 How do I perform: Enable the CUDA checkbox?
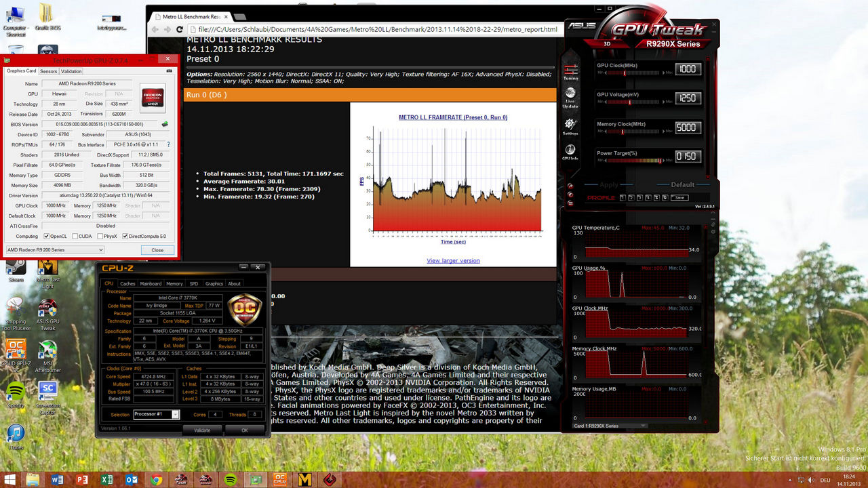point(73,237)
